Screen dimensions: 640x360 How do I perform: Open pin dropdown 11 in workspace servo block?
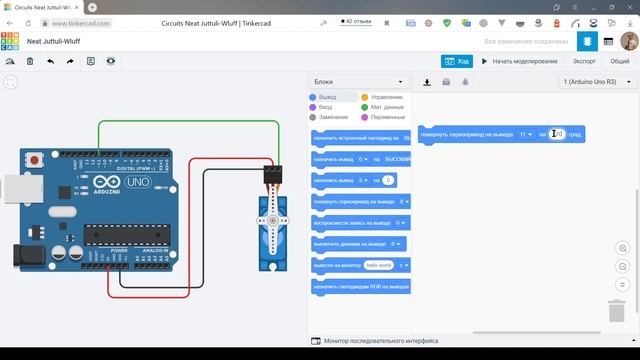coord(526,134)
